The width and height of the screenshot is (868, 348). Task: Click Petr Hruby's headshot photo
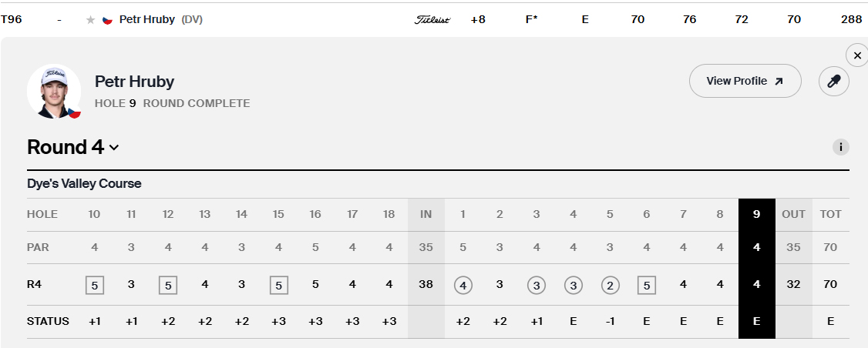[54, 91]
